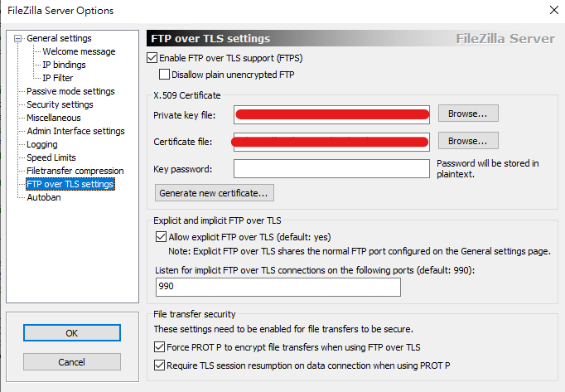Open Welcome message settings page
This screenshot has width=565, height=392.
click(79, 51)
